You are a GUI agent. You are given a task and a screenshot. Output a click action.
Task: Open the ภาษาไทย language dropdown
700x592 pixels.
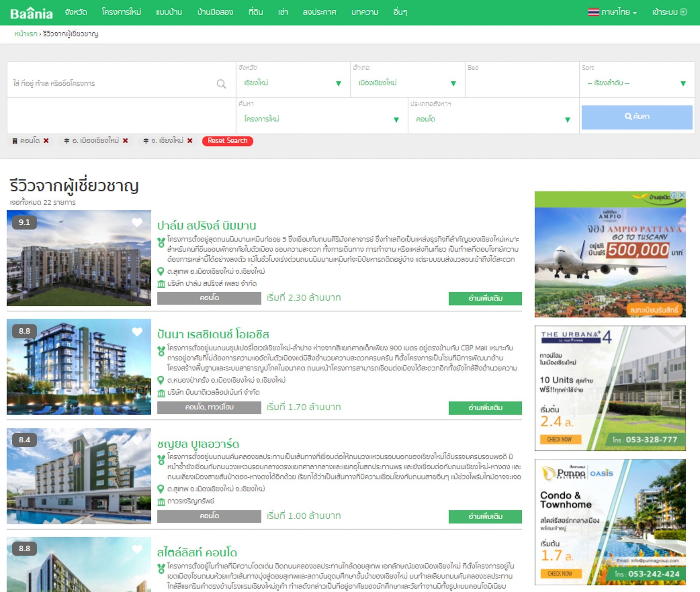pos(619,12)
